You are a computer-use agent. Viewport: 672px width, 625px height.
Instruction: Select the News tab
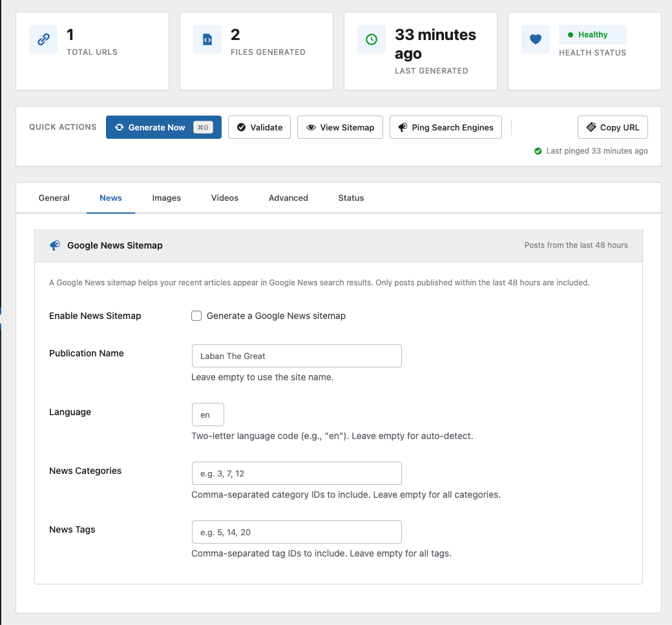(x=110, y=198)
